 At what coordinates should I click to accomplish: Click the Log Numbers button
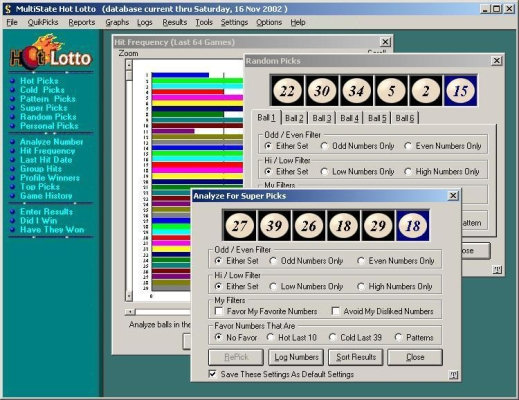click(296, 357)
